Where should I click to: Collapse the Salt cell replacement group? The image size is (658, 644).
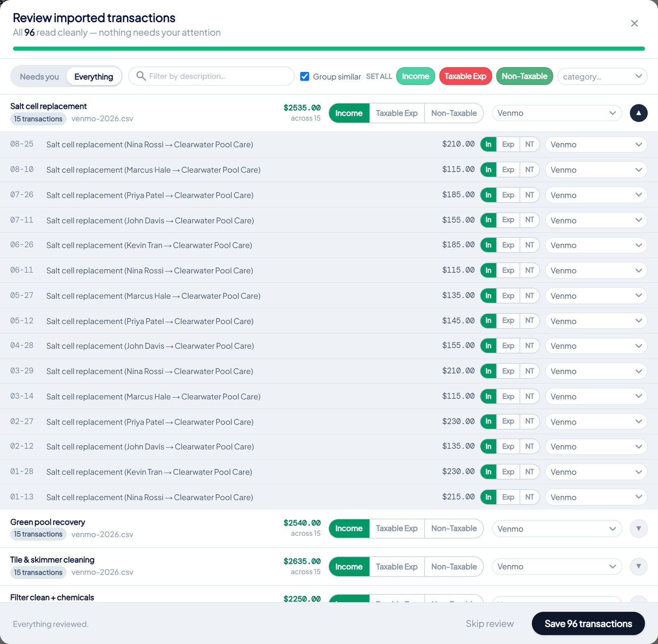638,113
